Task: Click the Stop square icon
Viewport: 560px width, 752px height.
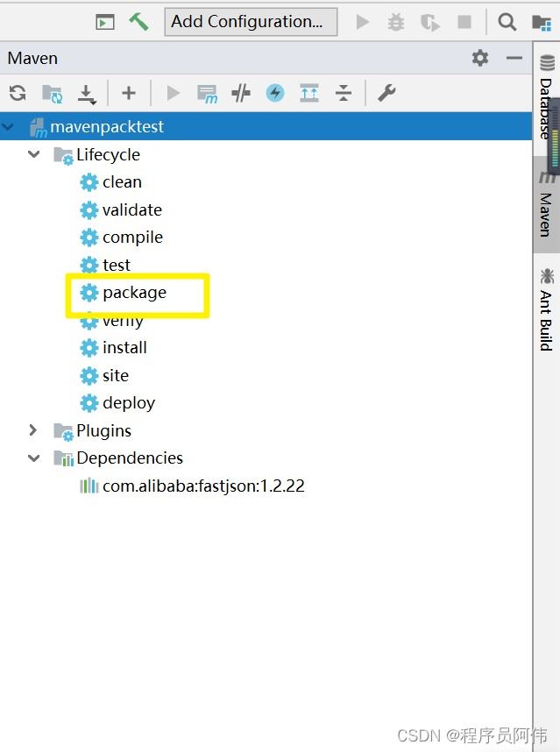Action: [464, 22]
